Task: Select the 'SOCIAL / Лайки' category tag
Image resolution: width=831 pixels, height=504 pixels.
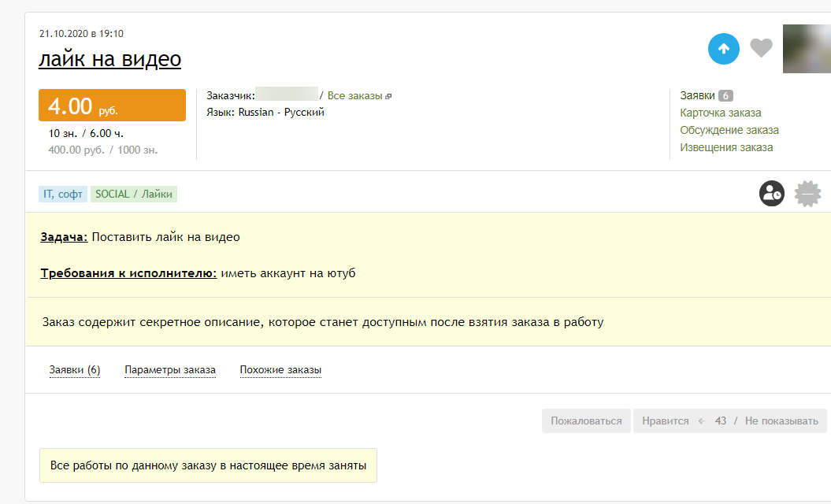Action: pyautogui.click(x=134, y=194)
